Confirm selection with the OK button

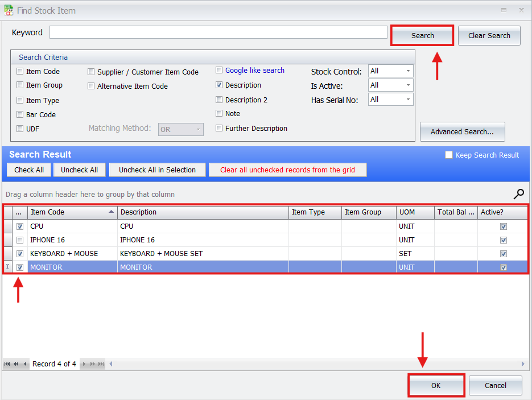[436, 385]
